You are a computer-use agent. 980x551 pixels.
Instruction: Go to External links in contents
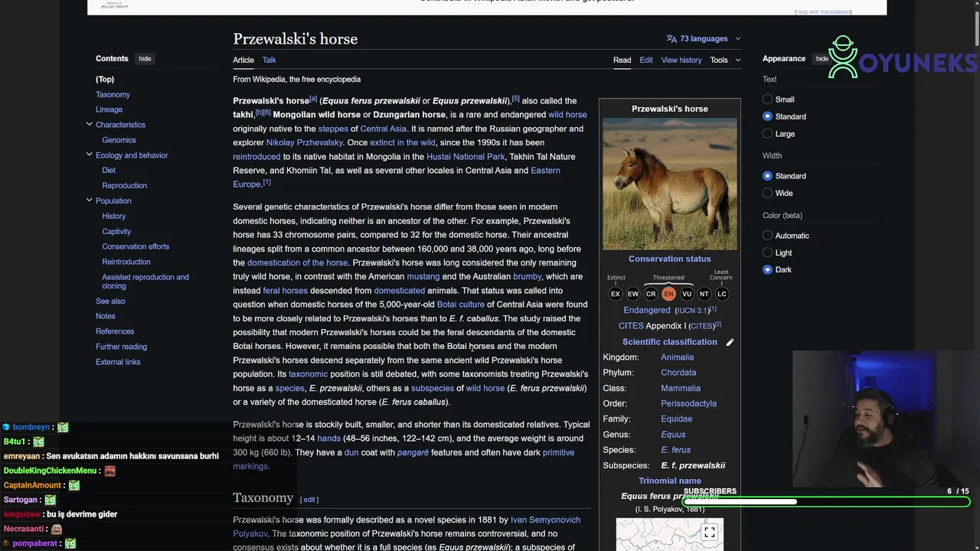[118, 362]
